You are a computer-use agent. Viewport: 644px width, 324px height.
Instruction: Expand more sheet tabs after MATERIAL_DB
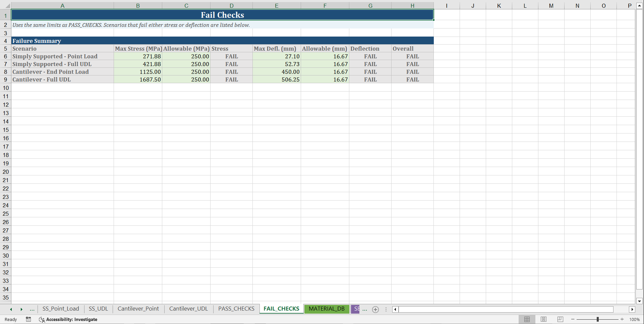click(365, 309)
